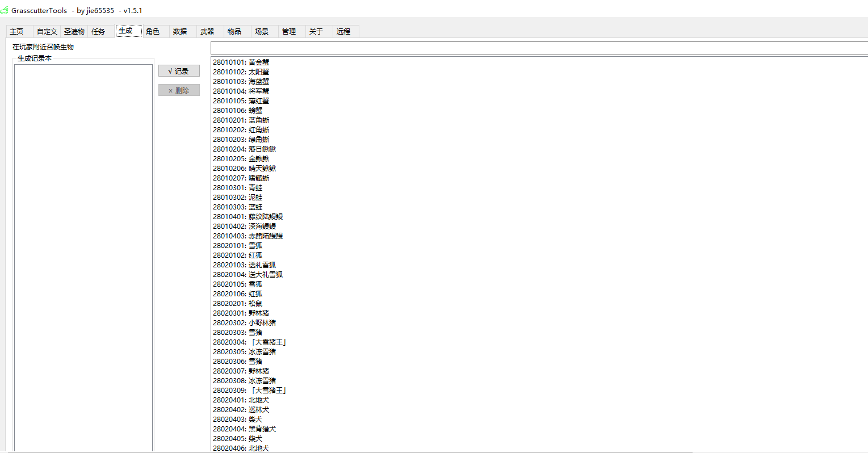Click the GrasscutterTools app icon in title bar

pyautogui.click(x=5, y=11)
